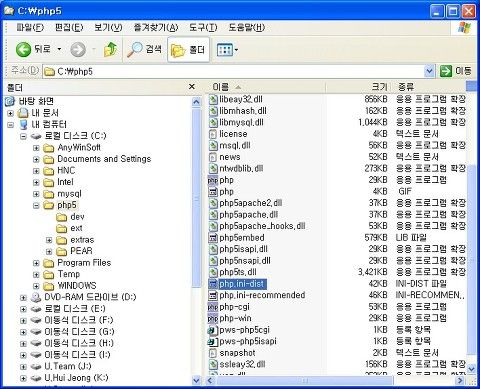The width and height of the screenshot is (480, 389).
Task: Select the dev subfolder in tree
Action: click(77, 217)
